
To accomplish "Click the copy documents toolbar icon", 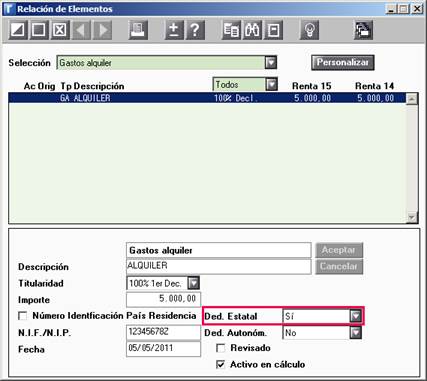I will (x=231, y=30).
